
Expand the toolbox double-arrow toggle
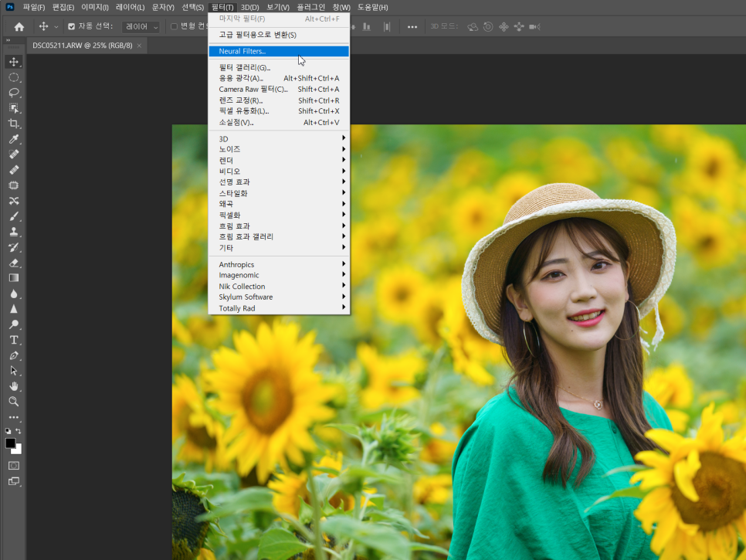coord(8,40)
